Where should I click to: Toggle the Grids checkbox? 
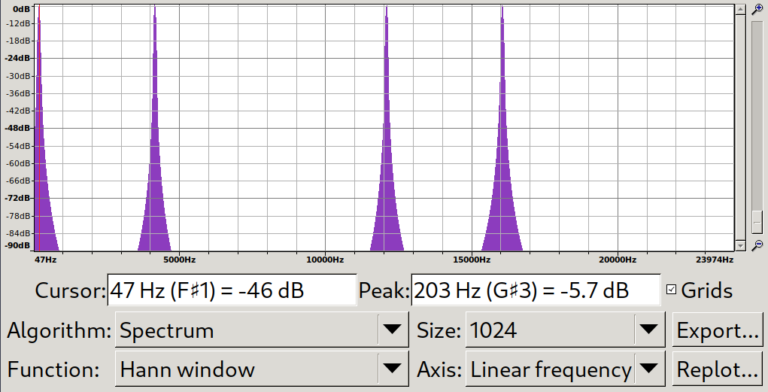(x=671, y=290)
